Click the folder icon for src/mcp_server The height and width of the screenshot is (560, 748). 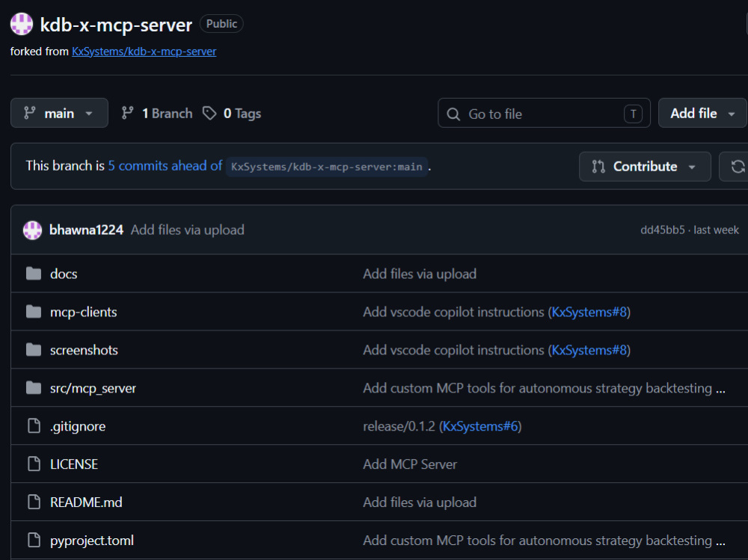click(x=34, y=388)
